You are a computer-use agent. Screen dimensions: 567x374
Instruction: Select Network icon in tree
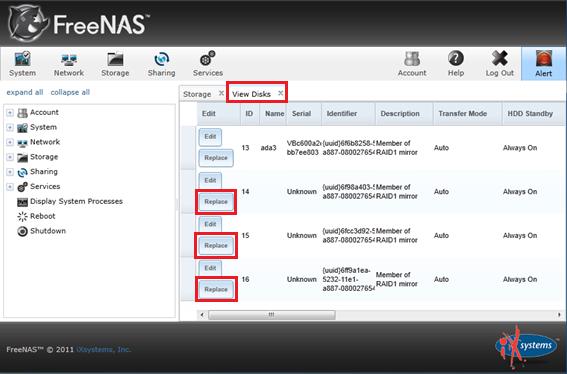pos(22,143)
